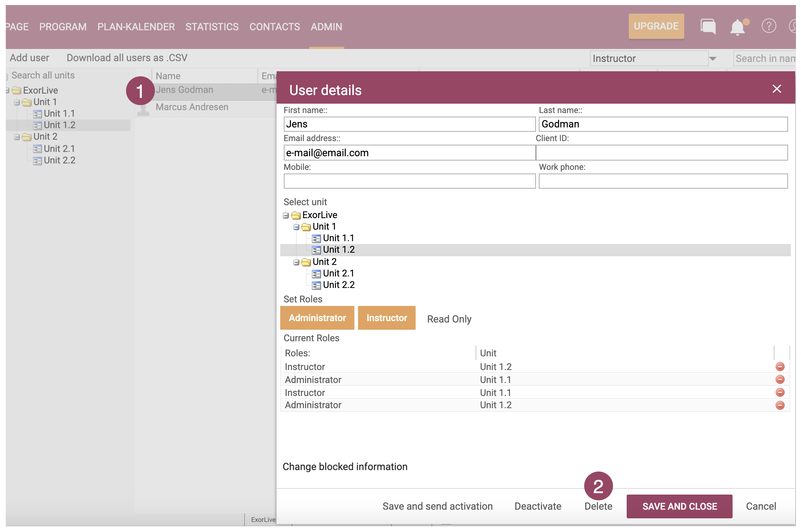The height and width of the screenshot is (532, 801).
Task: Click the ExorLive folder icon in dialog
Action: pos(296,215)
